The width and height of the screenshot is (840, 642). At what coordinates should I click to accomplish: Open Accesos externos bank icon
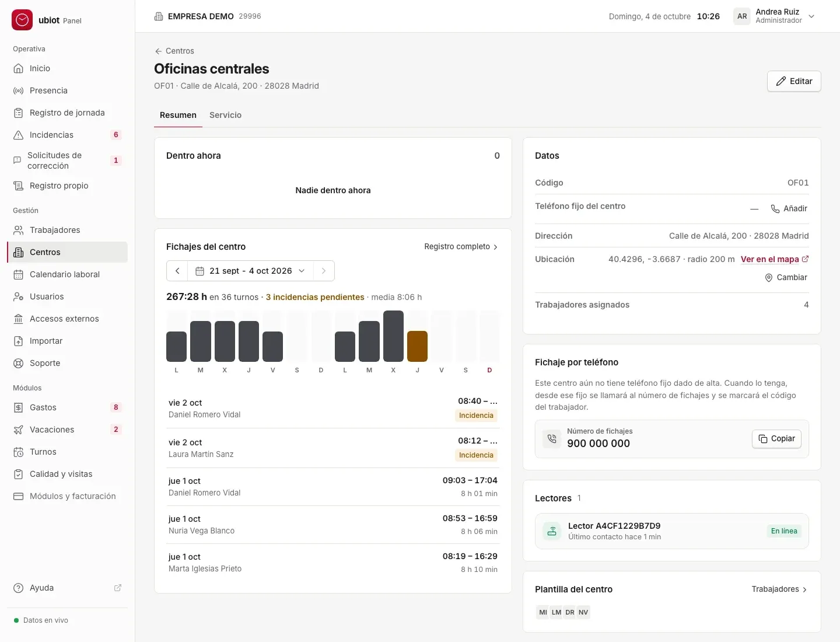click(x=19, y=319)
